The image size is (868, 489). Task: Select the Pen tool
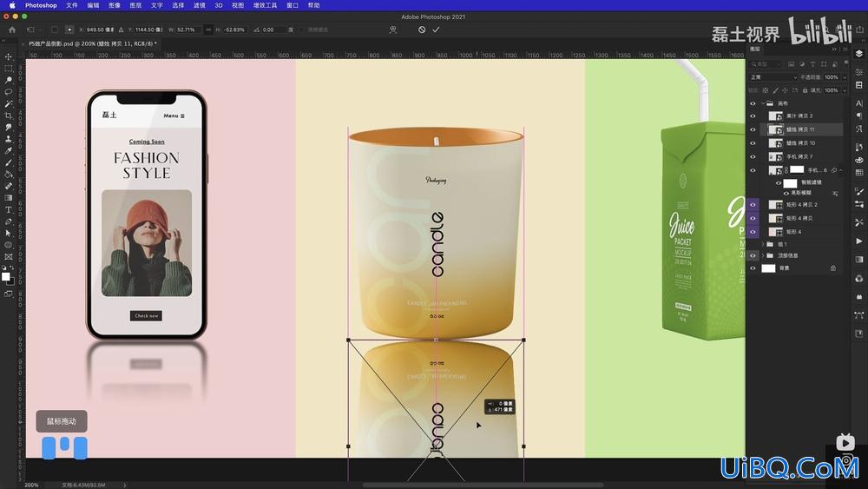pos(9,221)
